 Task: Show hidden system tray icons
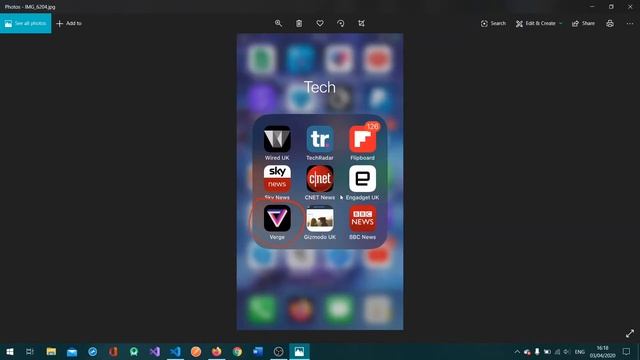(517, 351)
